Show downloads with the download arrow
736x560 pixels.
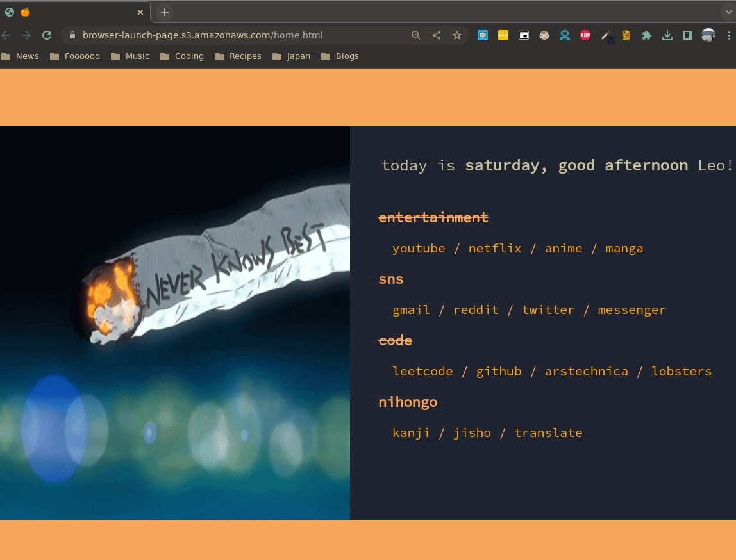[x=667, y=35]
